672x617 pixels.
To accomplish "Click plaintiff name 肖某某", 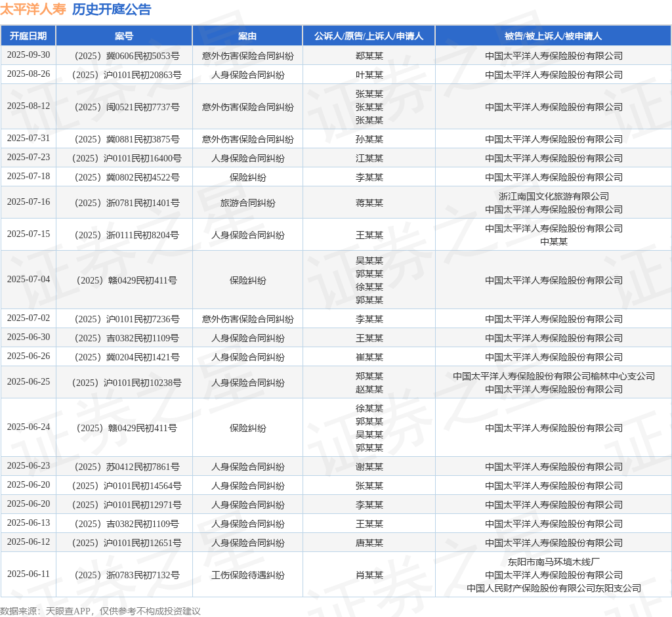I will [x=369, y=575].
